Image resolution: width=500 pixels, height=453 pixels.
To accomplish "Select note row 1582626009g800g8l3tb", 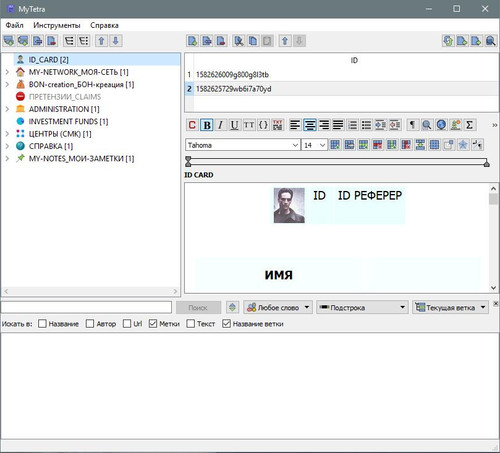I will pyautogui.click(x=342, y=74).
